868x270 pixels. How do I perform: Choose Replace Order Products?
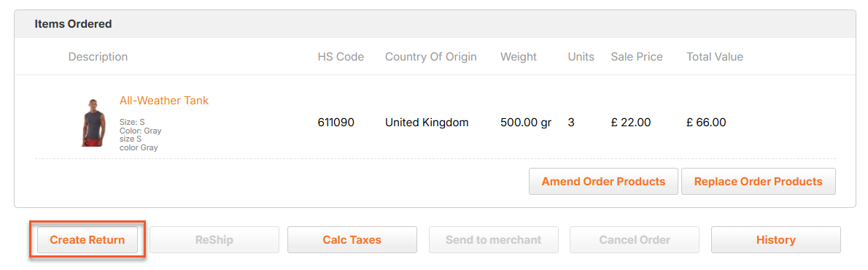(759, 182)
